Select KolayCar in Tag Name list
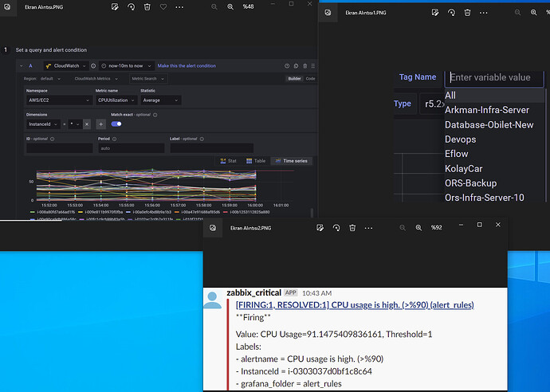Viewport: 550px width, 392px height. tap(494, 169)
